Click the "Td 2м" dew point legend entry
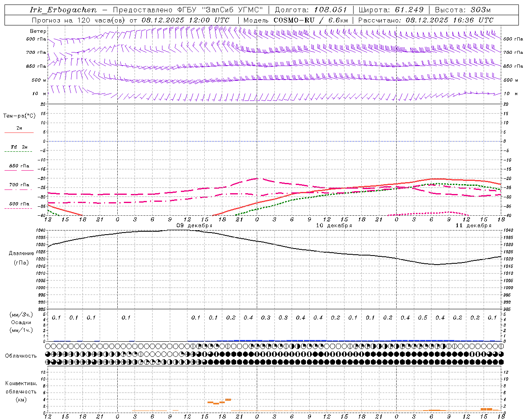Image resolution: width=525 pixels, height=420 pixels. (x=19, y=147)
